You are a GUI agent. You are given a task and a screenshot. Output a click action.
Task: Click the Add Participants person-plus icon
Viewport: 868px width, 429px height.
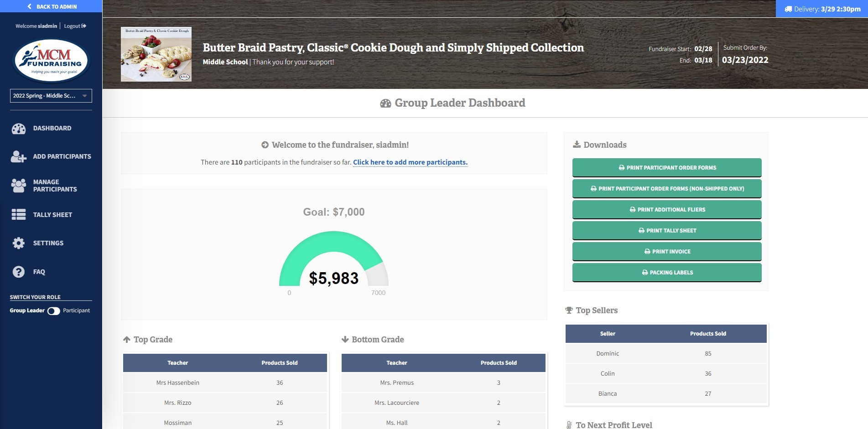19,156
